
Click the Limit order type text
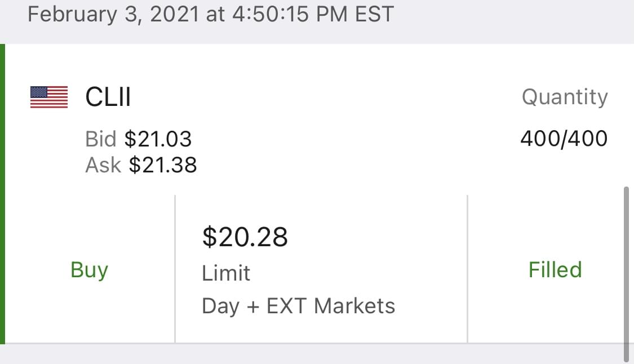click(226, 273)
